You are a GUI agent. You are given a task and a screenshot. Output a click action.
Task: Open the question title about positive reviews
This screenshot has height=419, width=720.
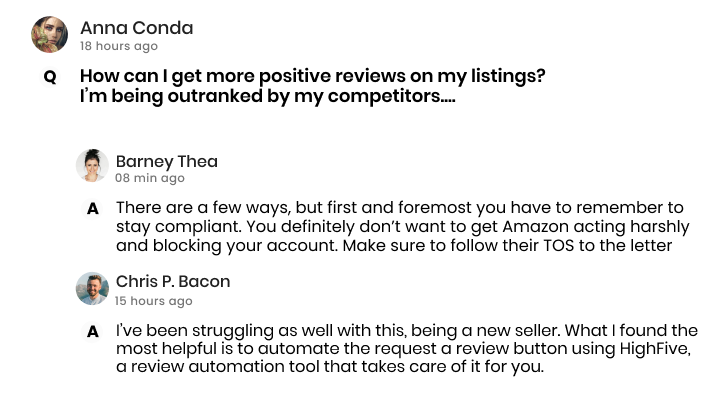point(312,76)
